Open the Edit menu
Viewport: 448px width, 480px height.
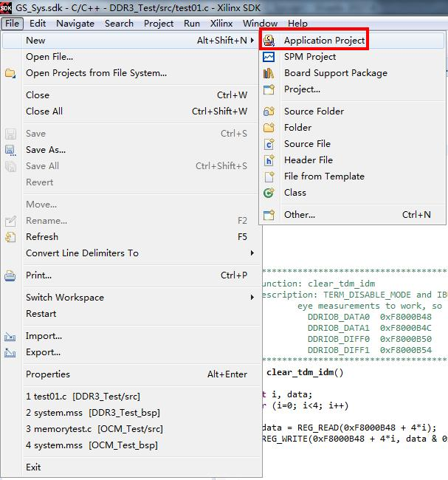pos(38,24)
